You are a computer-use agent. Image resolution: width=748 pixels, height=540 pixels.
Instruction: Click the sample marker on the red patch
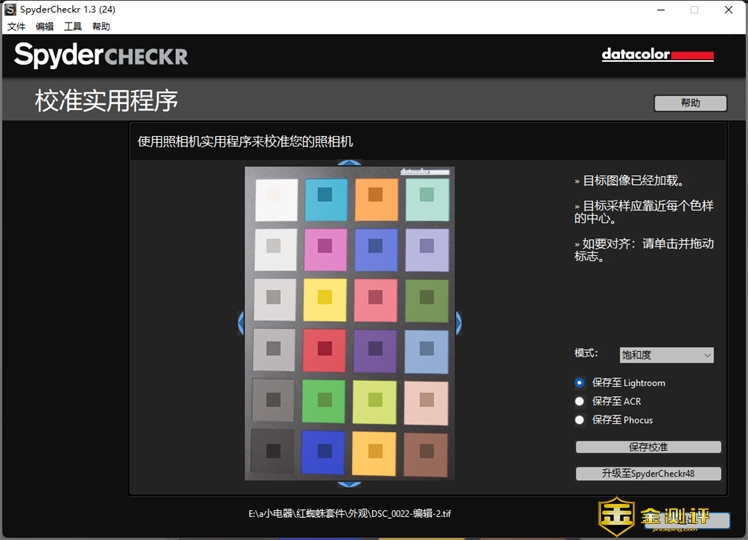325,348
